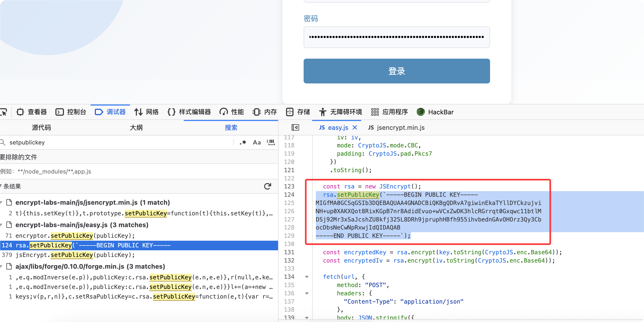Click the 登录 login button
644x322 pixels.
click(397, 71)
